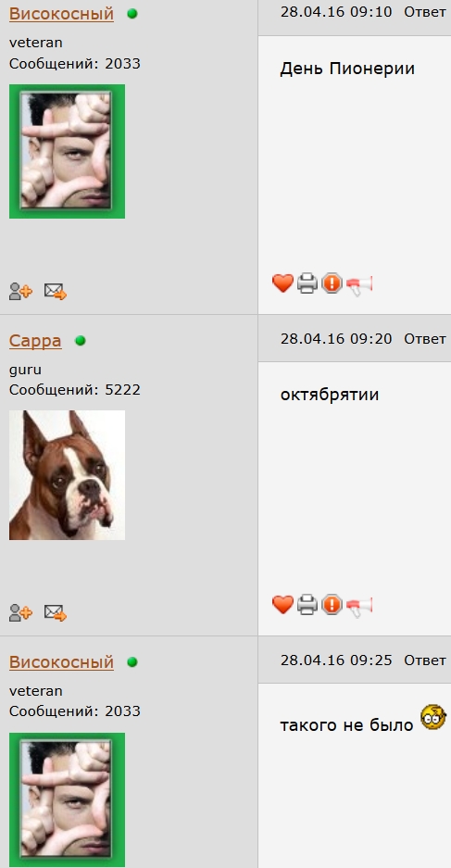This screenshot has width=451, height=868.
Task: Open first Високосный username link
Action: pyautogui.click(x=61, y=14)
